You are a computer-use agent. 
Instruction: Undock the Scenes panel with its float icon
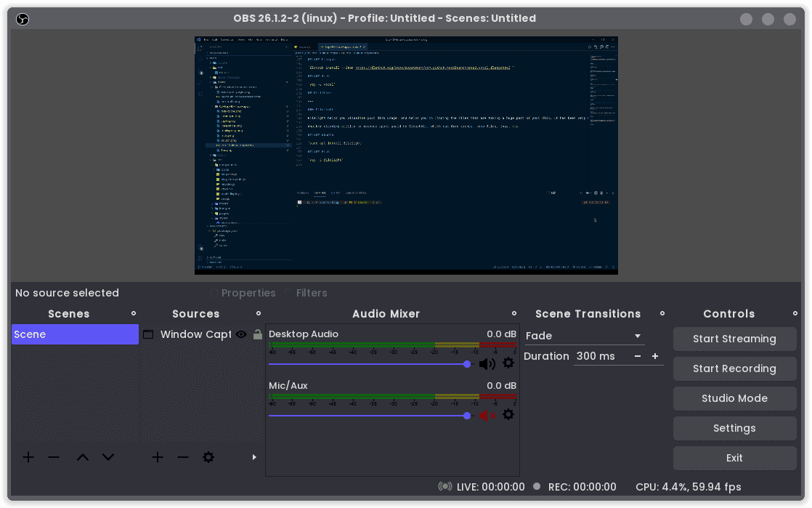pos(134,314)
